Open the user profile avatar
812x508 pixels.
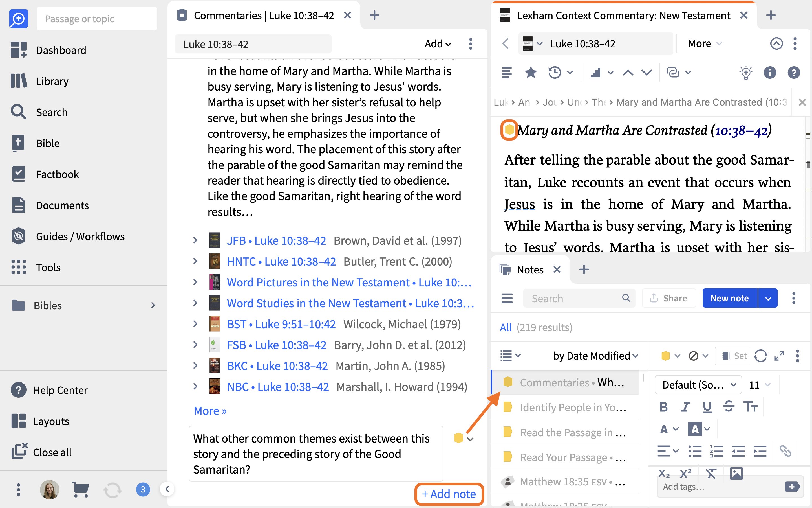[x=50, y=489]
